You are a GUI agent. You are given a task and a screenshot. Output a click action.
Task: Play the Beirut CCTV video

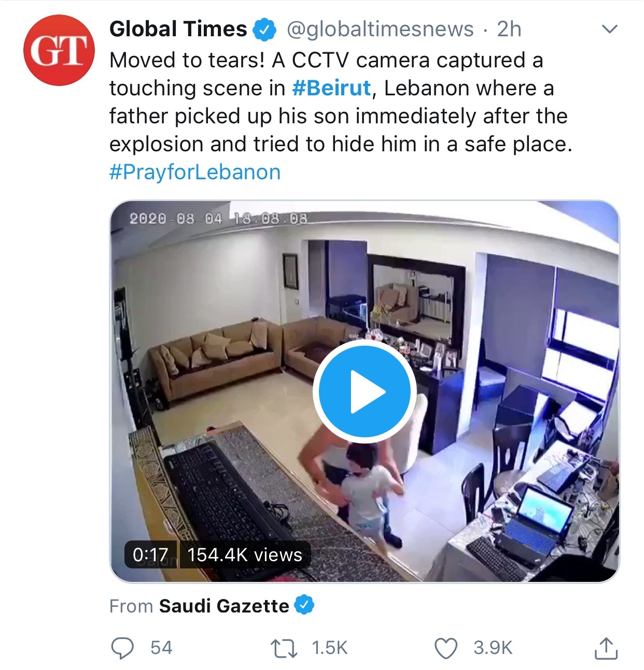tap(365, 391)
